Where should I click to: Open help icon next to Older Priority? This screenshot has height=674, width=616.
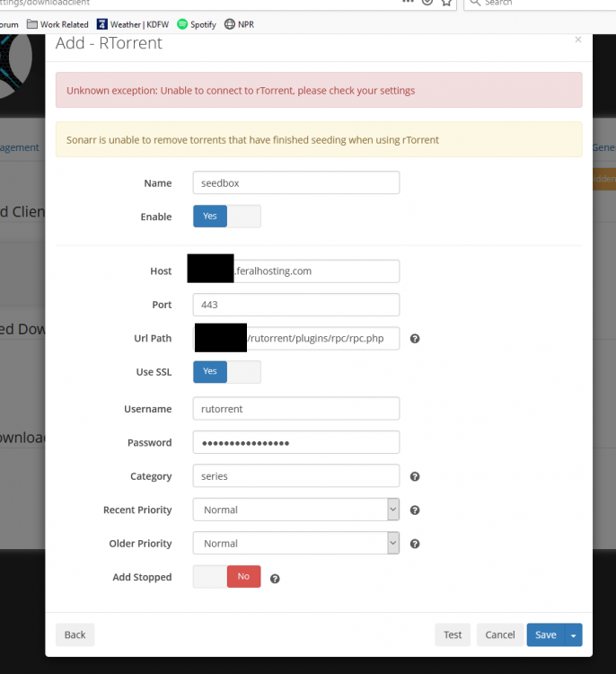(415, 544)
